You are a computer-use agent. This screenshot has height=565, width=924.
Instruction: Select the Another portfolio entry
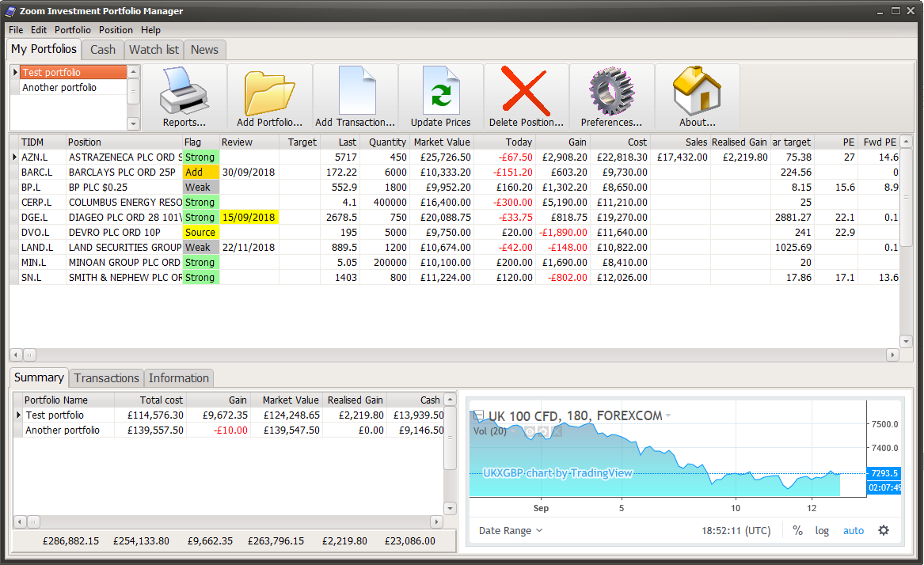click(x=60, y=87)
